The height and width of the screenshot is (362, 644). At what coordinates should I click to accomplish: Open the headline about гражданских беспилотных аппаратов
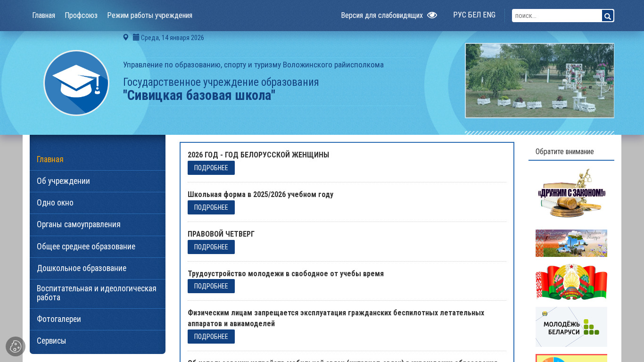coord(336,318)
